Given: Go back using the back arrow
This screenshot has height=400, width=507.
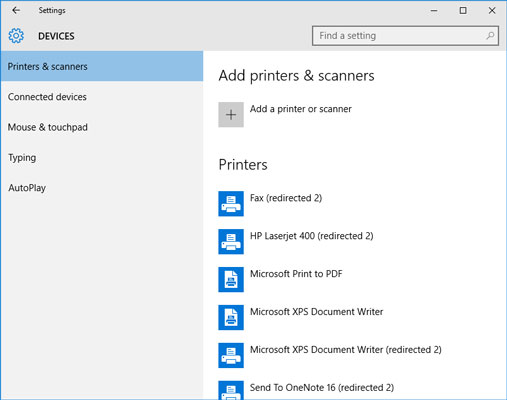Looking at the screenshot, I should coord(16,10).
